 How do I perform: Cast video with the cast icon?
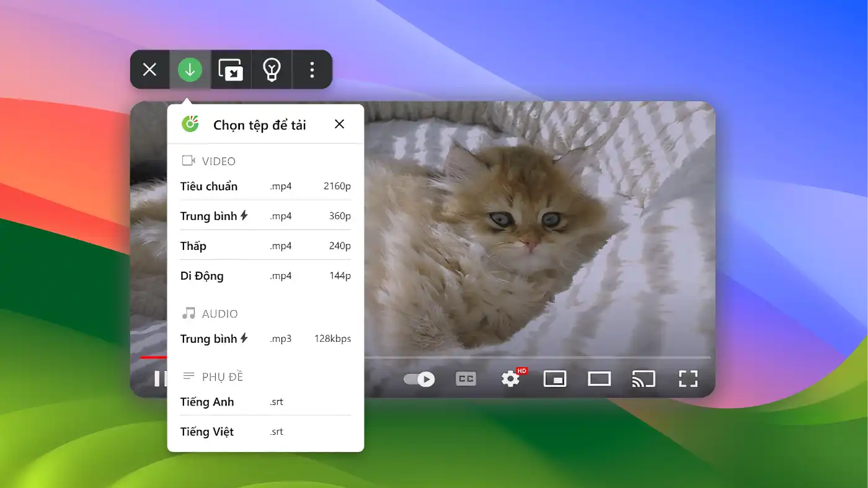click(644, 379)
